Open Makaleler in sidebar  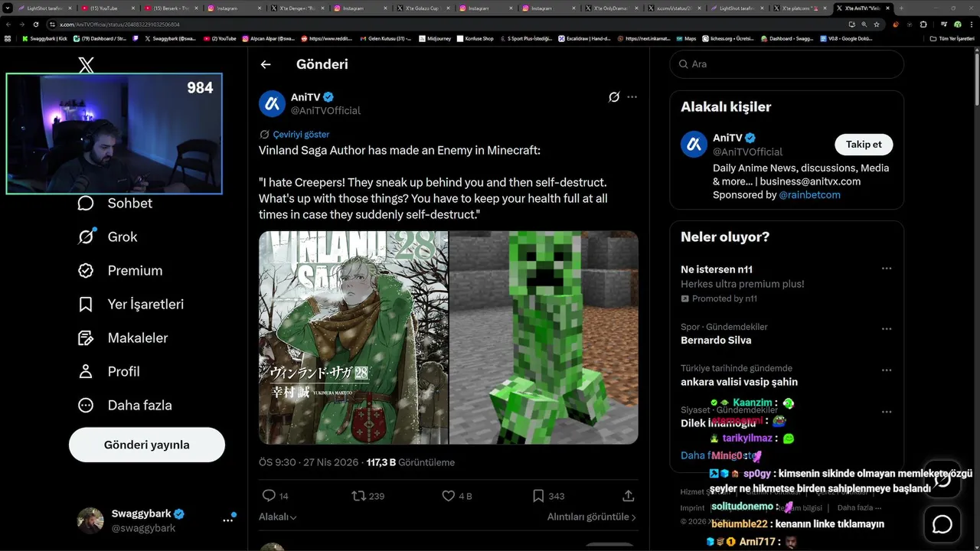coord(122,337)
